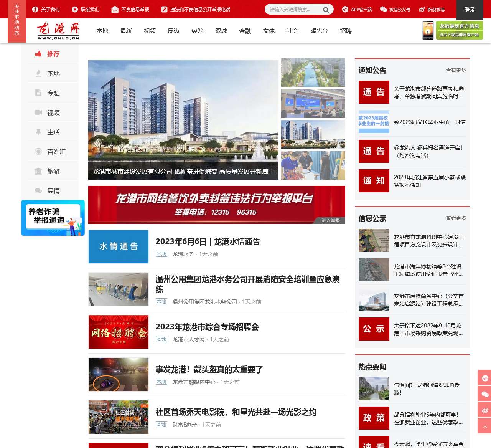The image size is (491, 448).
Task: Open hot news 气温回升 龙港河道罗非鱼泛滥
Action: pos(427,389)
